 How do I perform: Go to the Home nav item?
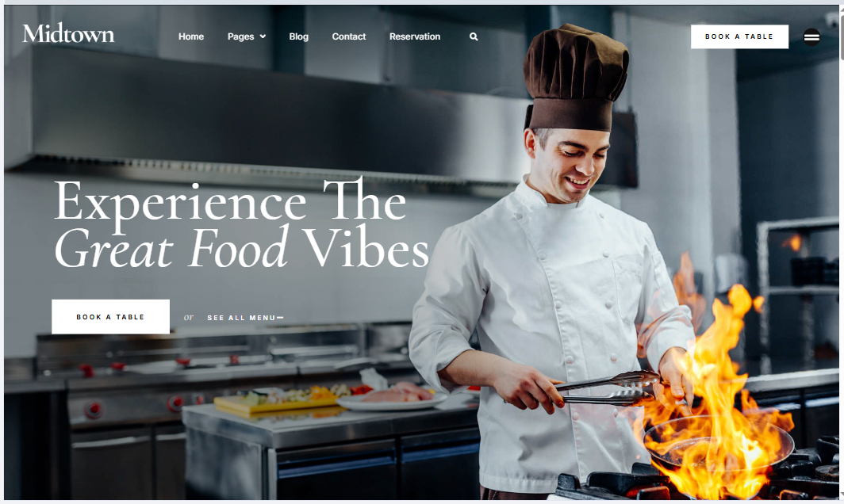(191, 36)
